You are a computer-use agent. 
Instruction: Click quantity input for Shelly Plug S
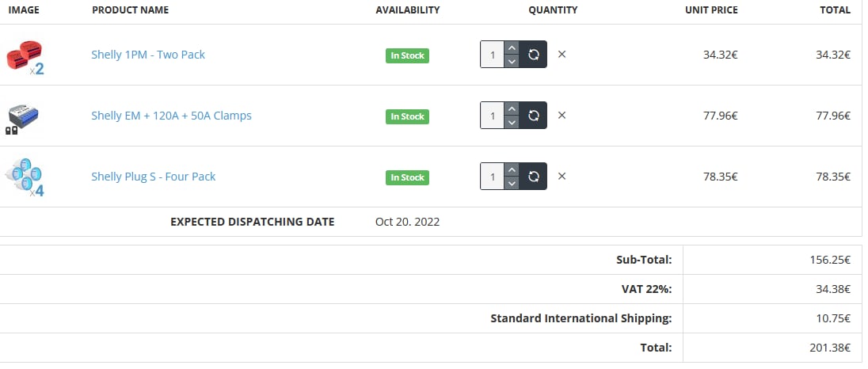(x=492, y=177)
